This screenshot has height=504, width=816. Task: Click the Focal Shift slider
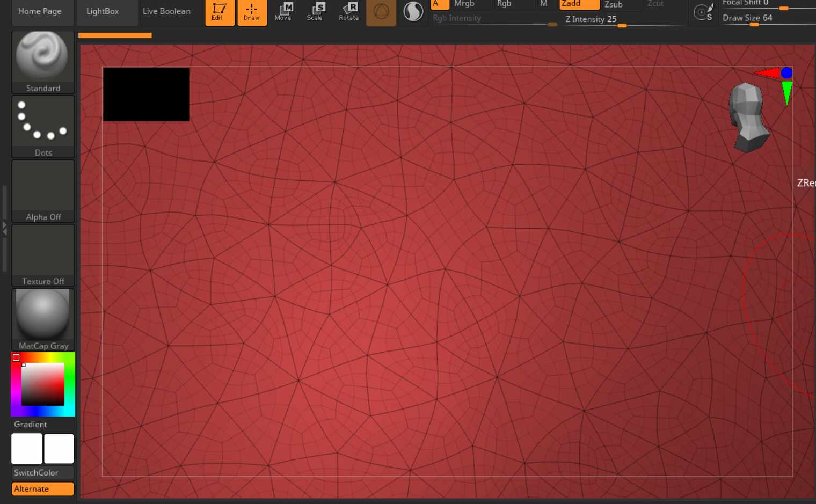[x=768, y=4]
